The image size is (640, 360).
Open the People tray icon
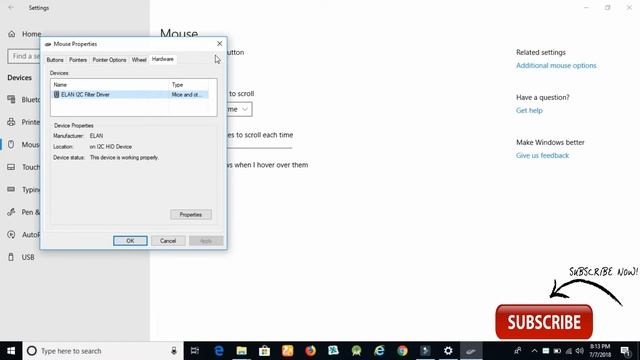(x=518, y=351)
